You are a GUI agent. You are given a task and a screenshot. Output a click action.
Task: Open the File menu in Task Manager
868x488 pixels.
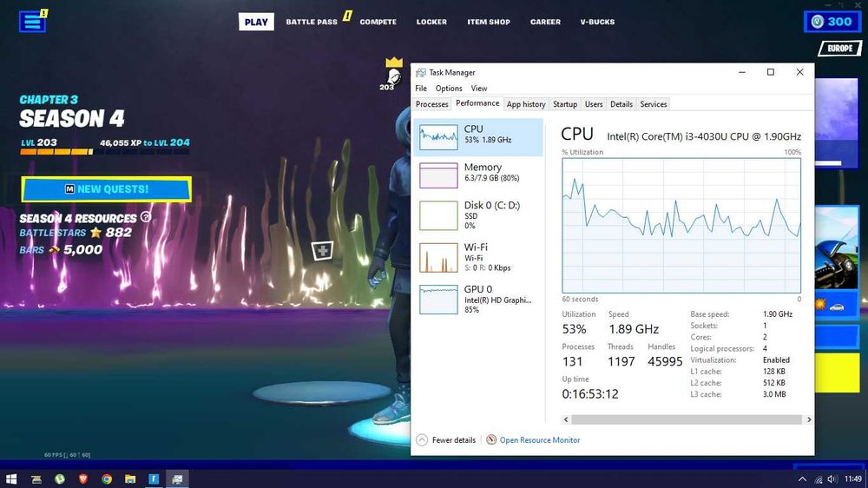[421, 88]
